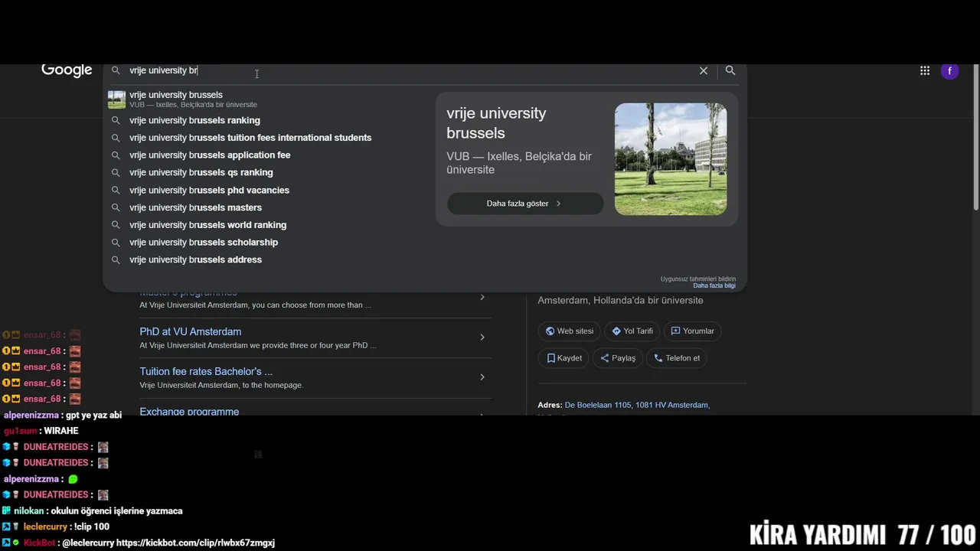Click the small VUB thumbnail in first suggestion
This screenshot has height=551, width=980.
[116, 99]
